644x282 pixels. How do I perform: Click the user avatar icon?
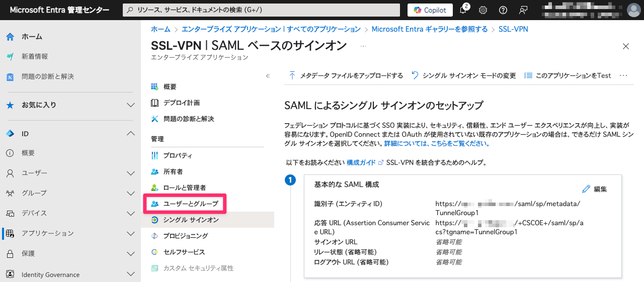tap(633, 10)
